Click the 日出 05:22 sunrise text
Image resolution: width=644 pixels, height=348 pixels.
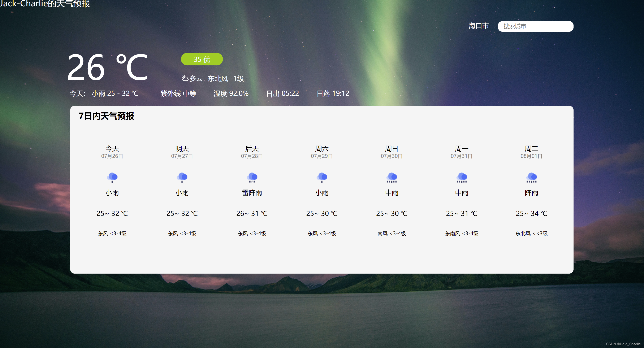[282, 93]
